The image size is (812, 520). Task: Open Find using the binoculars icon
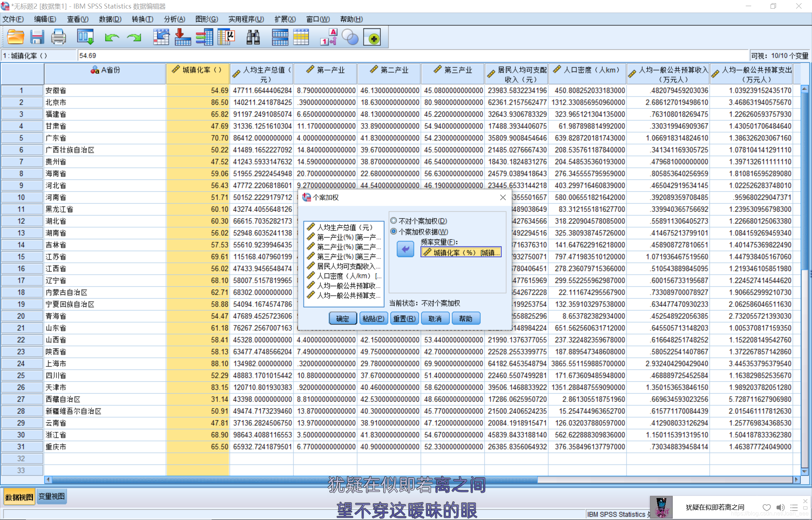253,37
